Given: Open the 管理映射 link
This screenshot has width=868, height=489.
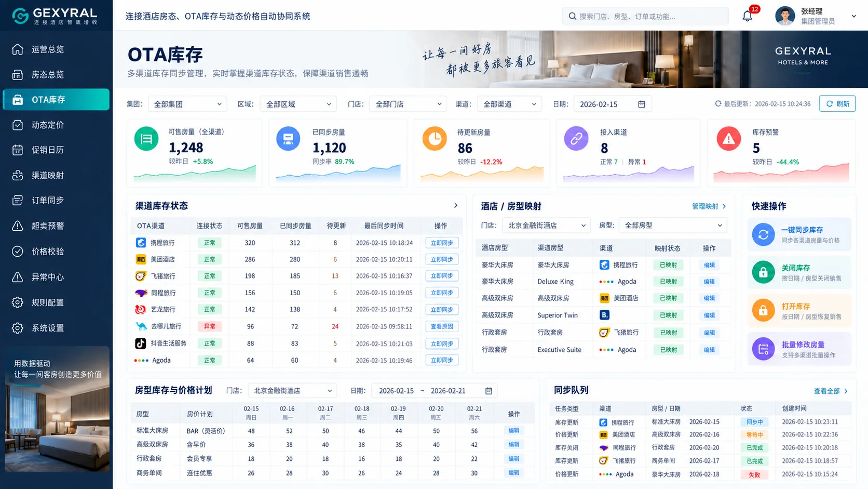Looking at the screenshot, I should [709, 206].
